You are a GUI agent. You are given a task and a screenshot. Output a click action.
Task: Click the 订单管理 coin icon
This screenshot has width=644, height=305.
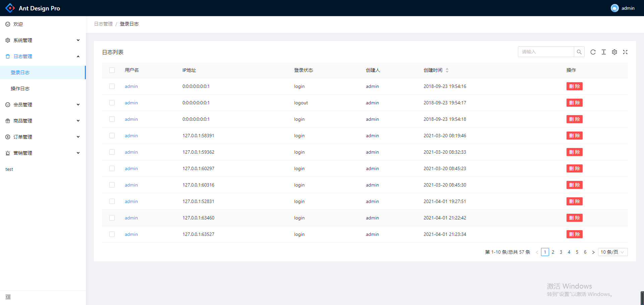point(8,137)
